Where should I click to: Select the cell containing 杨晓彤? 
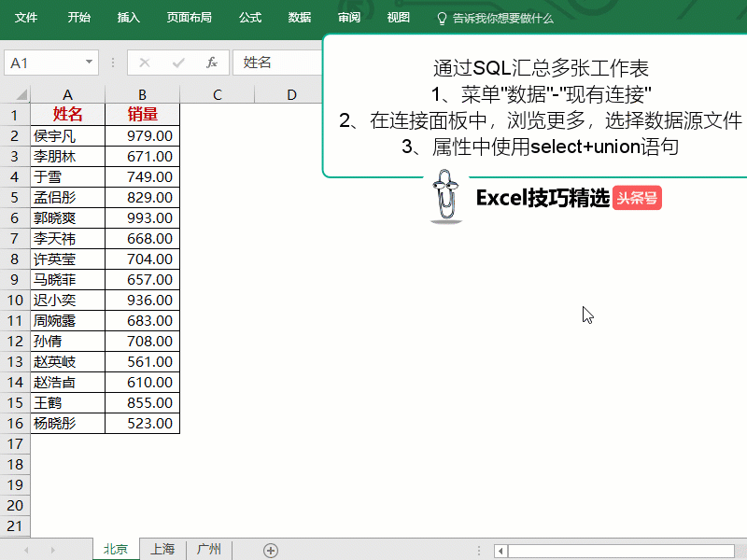(67, 424)
